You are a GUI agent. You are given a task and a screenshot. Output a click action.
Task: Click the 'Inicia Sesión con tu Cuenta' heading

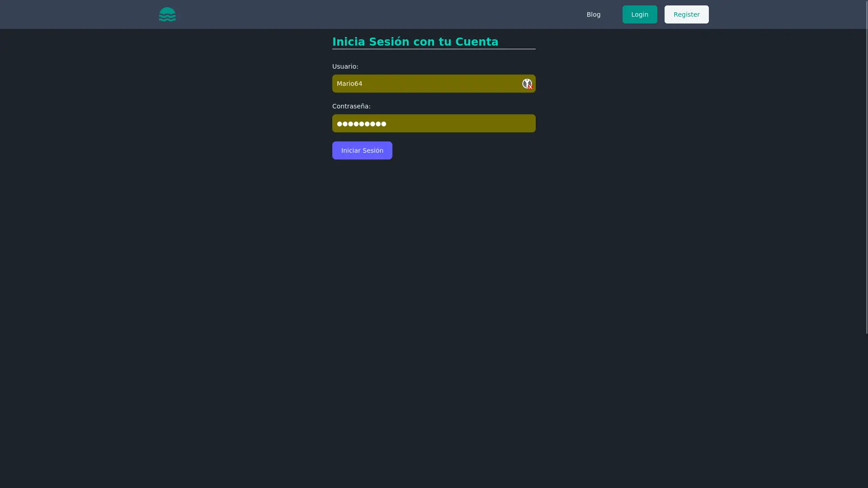pyautogui.click(x=415, y=42)
